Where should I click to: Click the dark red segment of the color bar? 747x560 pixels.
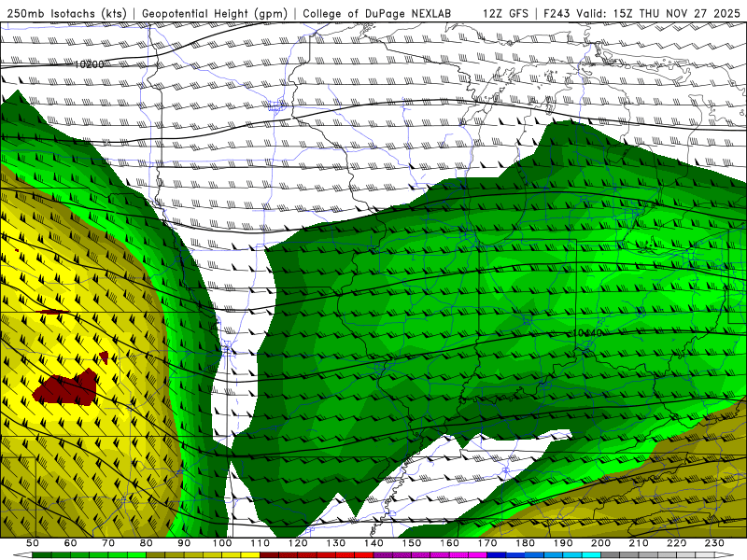point(269,554)
